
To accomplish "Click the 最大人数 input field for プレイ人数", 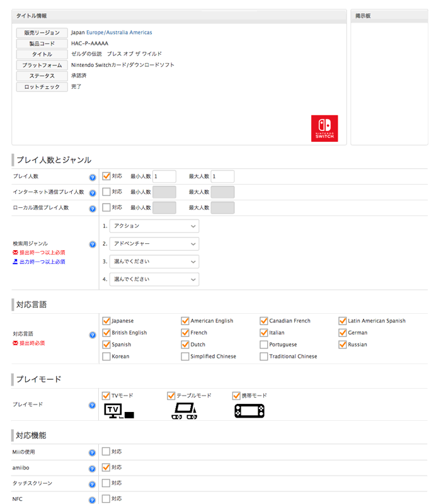I will [223, 176].
